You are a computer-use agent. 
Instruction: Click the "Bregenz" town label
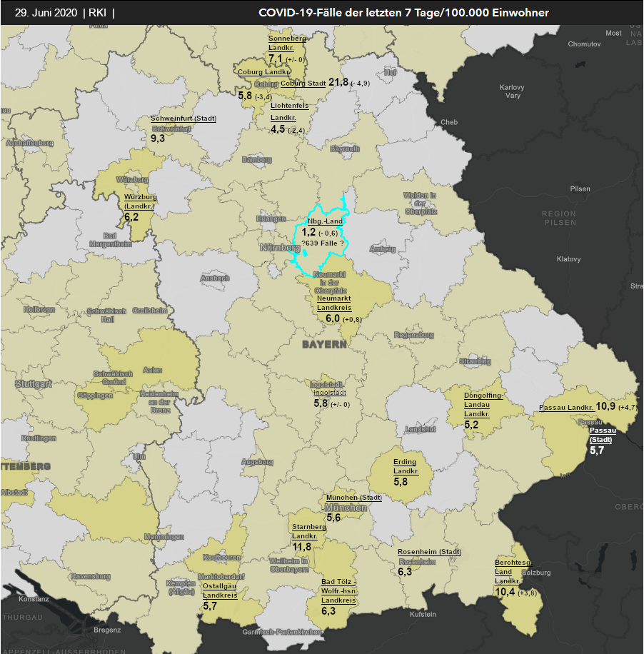click(107, 630)
